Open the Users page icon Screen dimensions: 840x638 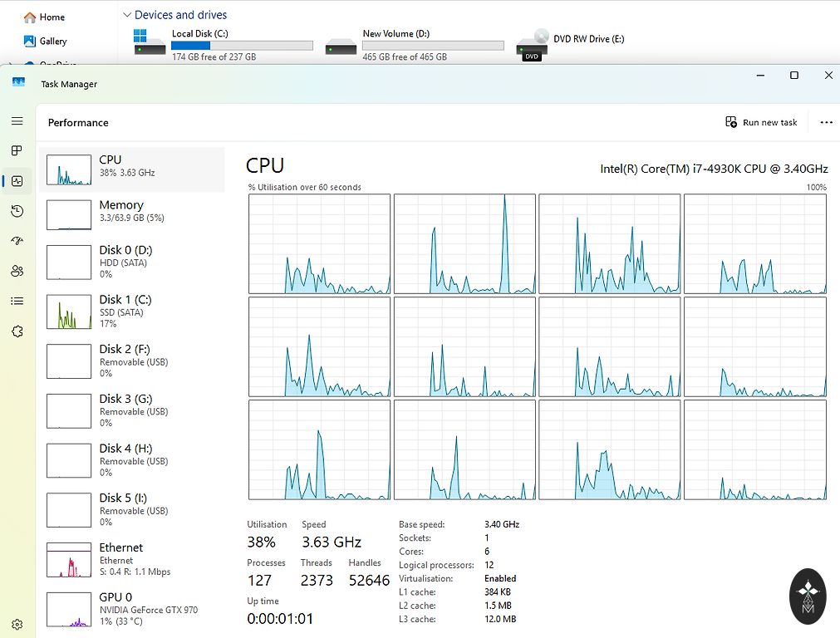[17, 271]
